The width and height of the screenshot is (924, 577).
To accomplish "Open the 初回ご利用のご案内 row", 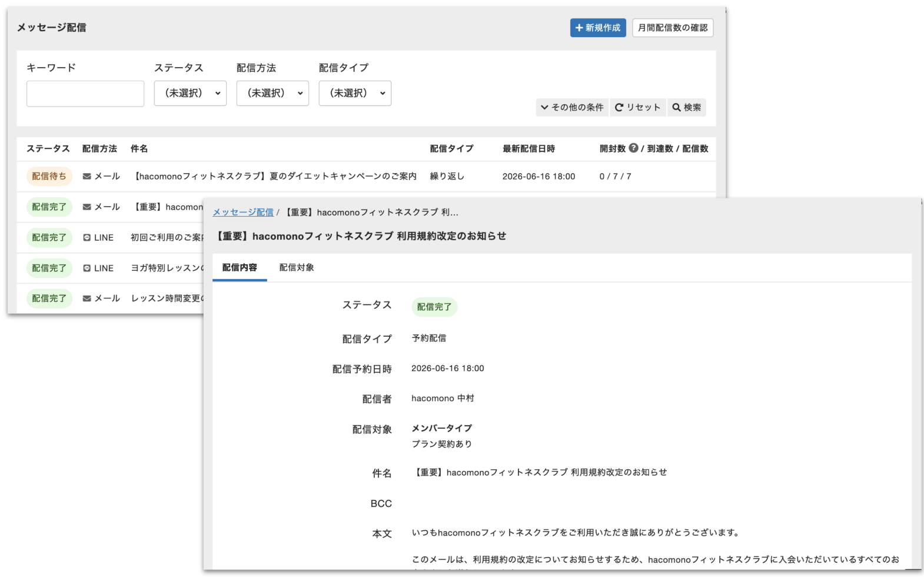I will (x=167, y=237).
